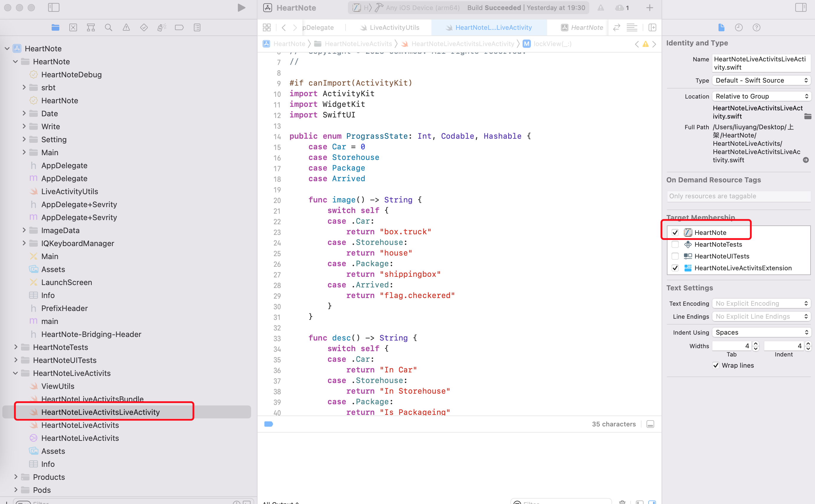Open the Line Endings dropdown
815x504 pixels.
761,316
